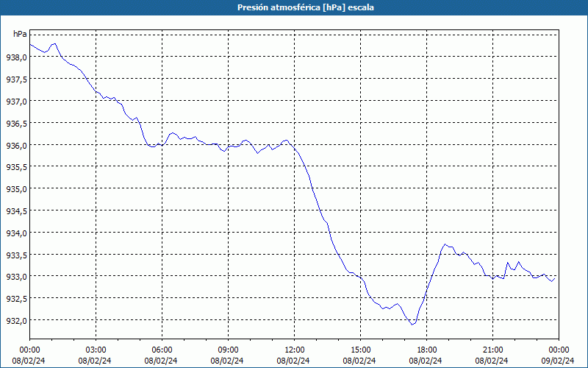
Task: Click the 15:00 time axis label
Action: click(x=360, y=350)
